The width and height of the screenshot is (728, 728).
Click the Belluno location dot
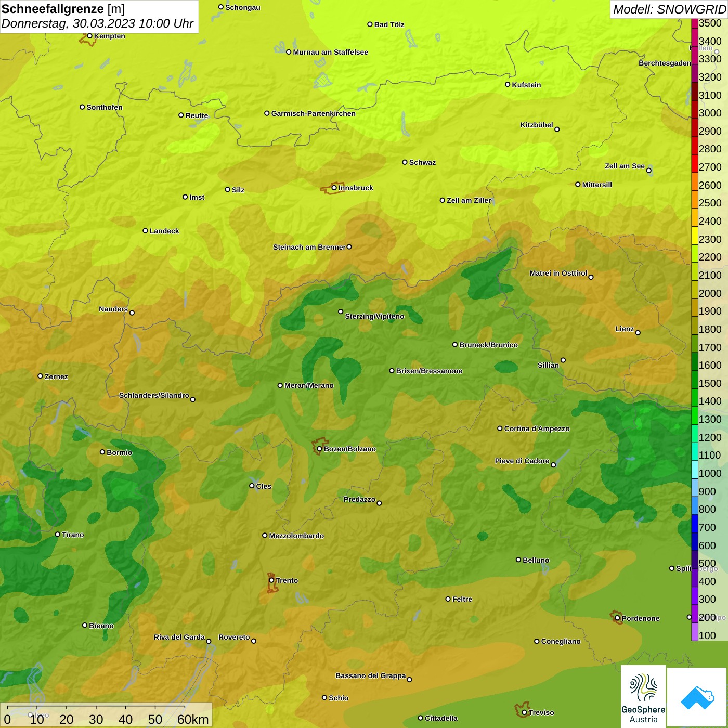coord(518,560)
